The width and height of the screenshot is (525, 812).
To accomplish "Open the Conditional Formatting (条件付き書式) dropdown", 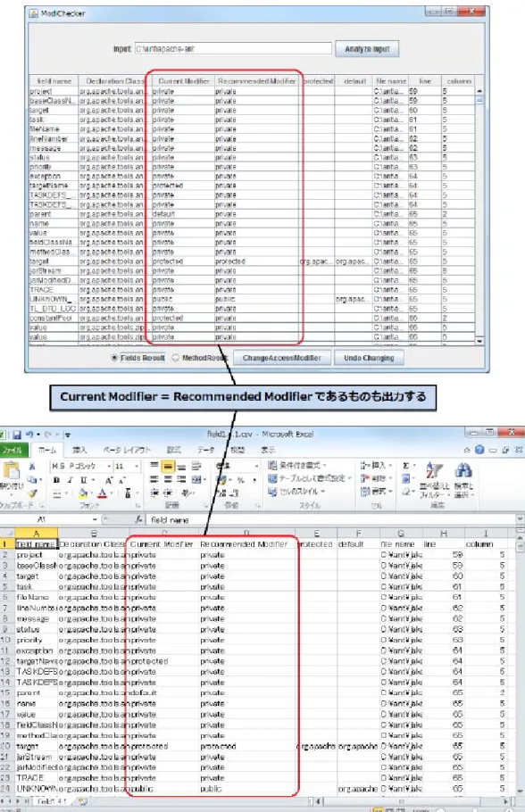I will (x=297, y=466).
